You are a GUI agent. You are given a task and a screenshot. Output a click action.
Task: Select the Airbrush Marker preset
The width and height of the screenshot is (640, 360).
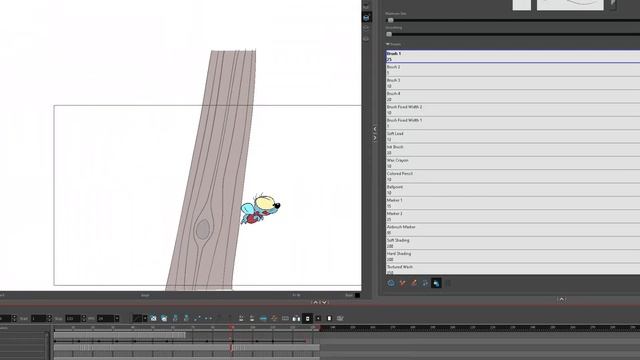click(x=513, y=230)
